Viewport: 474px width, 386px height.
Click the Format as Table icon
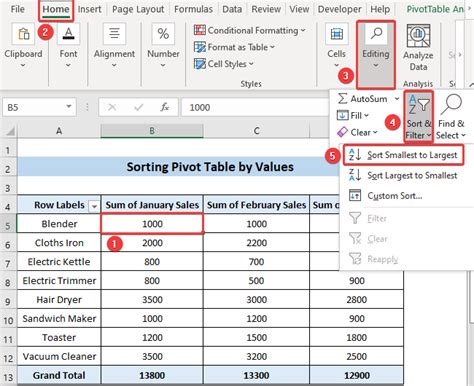(x=200, y=47)
